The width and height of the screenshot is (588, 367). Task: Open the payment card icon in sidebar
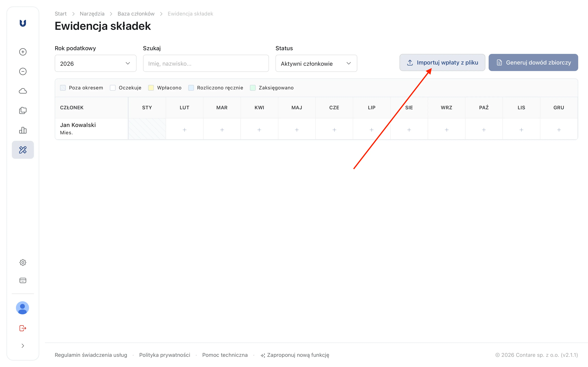click(23, 280)
